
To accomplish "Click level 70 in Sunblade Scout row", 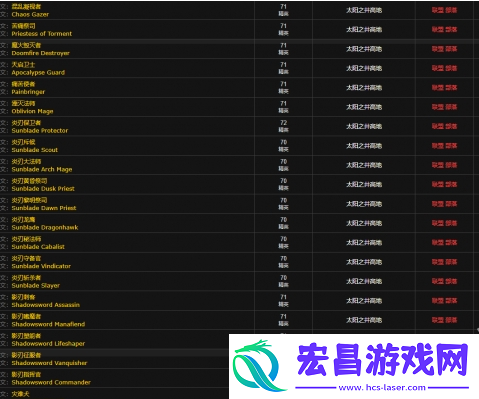I will click(283, 142).
